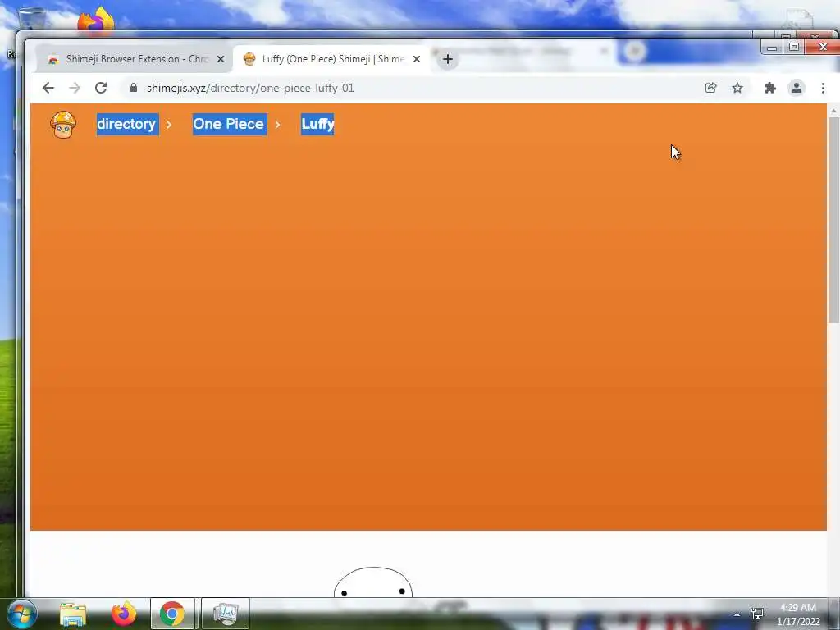This screenshot has width=840, height=630.
Task: Click the page vertical scrollbar thumb
Action: pyautogui.click(x=833, y=220)
